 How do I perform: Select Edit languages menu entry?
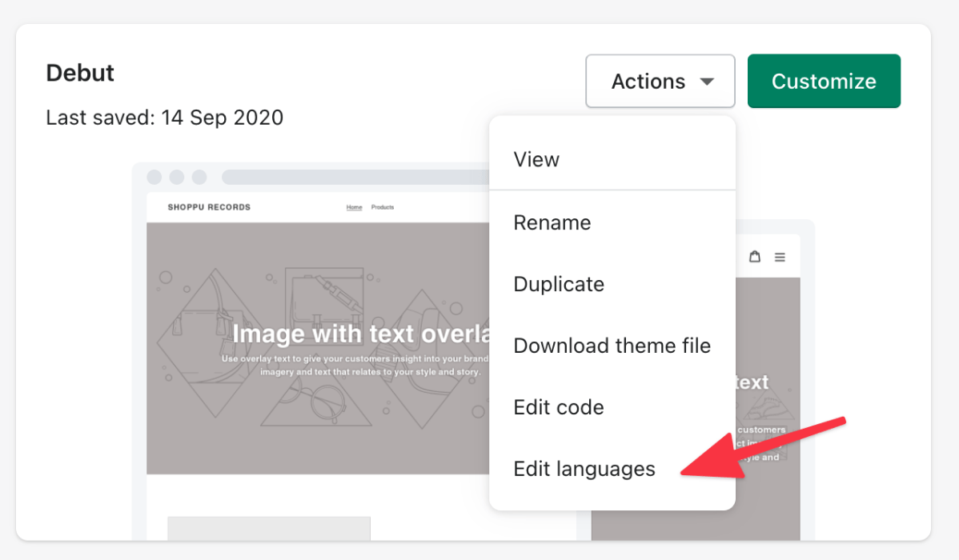(584, 469)
